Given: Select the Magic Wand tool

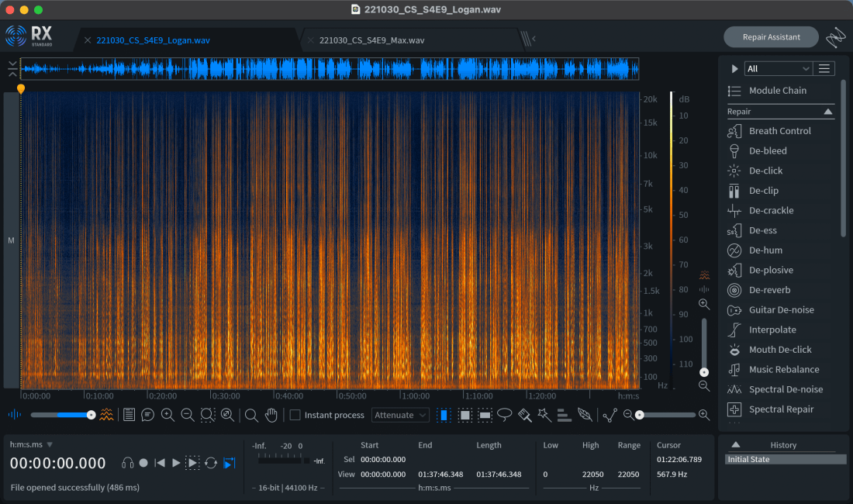Looking at the screenshot, I should pyautogui.click(x=544, y=415).
